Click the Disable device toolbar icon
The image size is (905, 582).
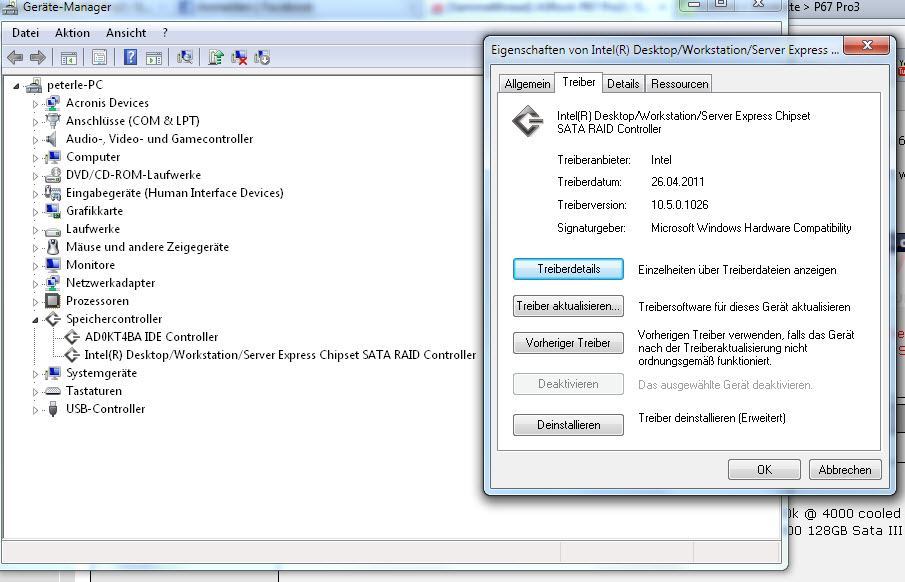click(261, 57)
